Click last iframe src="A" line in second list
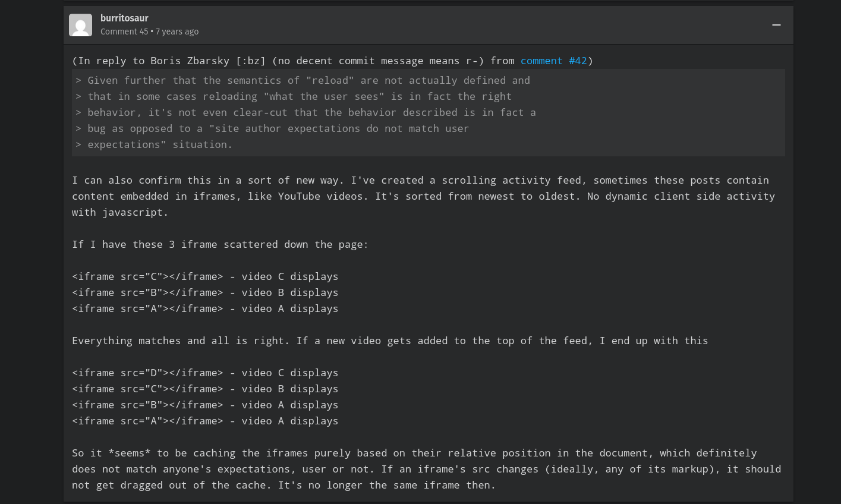This screenshot has height=504, width=841. click(x=205, y=421)
